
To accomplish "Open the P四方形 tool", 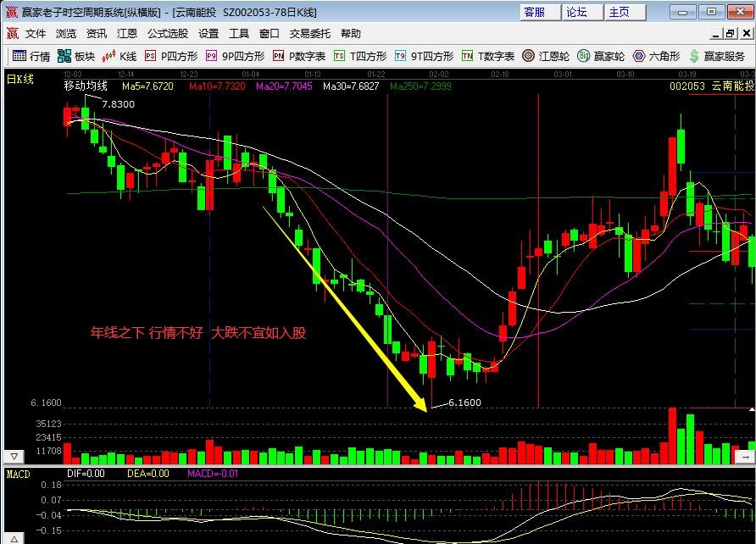I will tap(171, 57).
